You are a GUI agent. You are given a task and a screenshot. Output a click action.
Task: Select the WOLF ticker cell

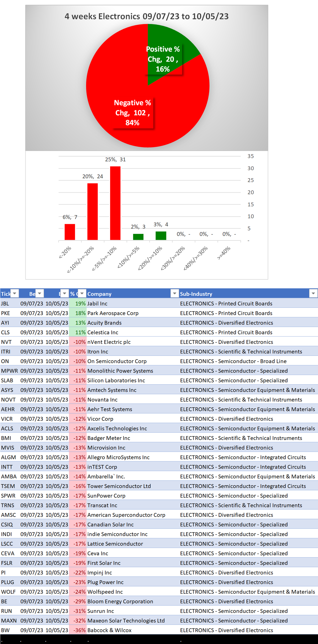8,592
